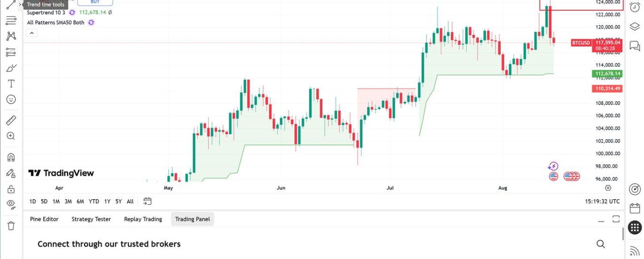Activate the Zoom In tool
This screenshot has height=259, width=644.
pyautogui.click(x=11, y=136)
